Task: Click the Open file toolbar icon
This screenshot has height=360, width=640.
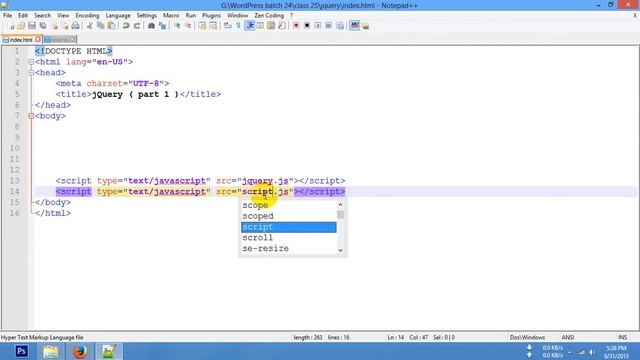Action: pyautogui.click(x=21, y=26)
